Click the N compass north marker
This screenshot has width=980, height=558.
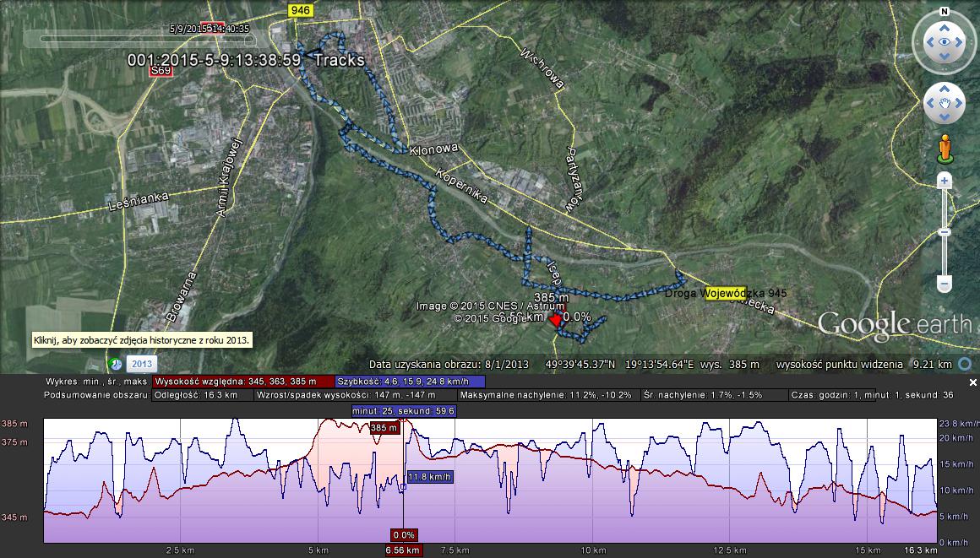pyautogui.click(x=945, y=12)
